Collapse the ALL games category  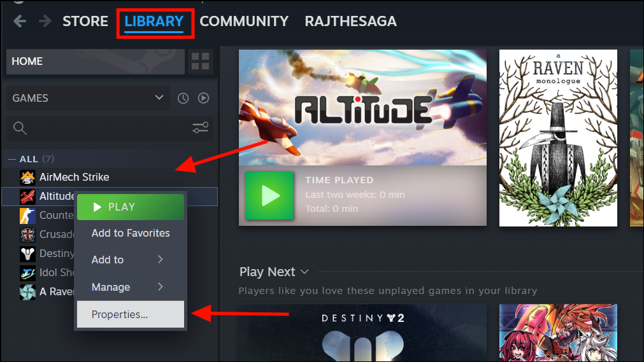pyautogui.click(x=11, y=159)
